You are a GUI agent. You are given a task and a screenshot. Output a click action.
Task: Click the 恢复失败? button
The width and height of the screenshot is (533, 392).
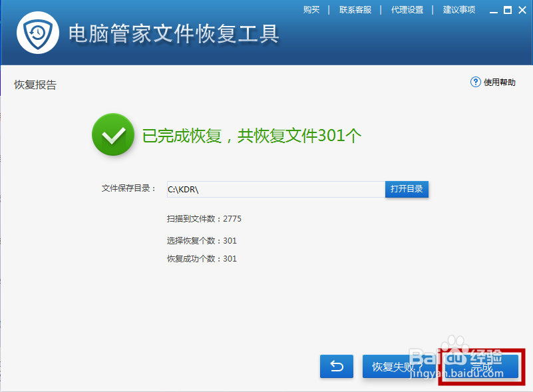tap(399, 366)
